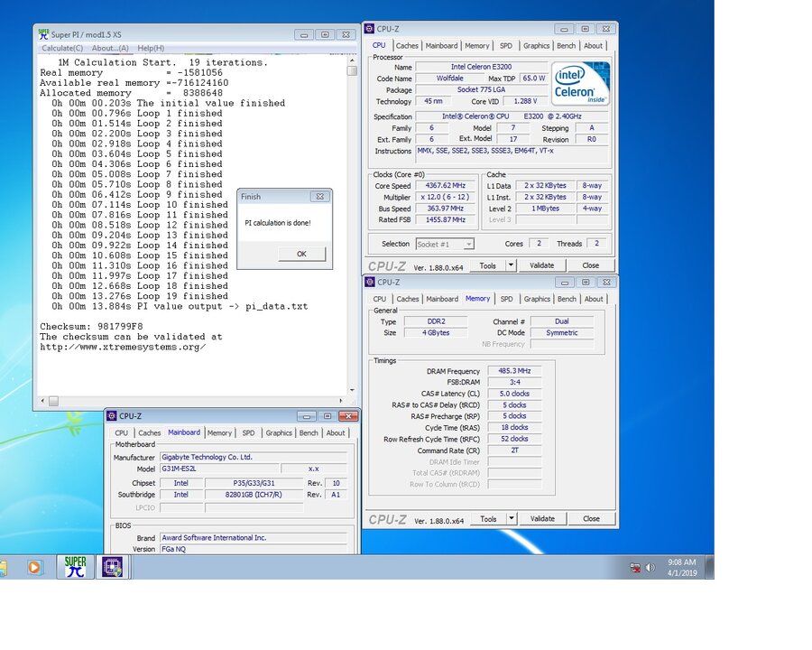Click the Super PI title bar icon
Image resolution: width=812 pixels, height=650 pixels.
[43, 34]
